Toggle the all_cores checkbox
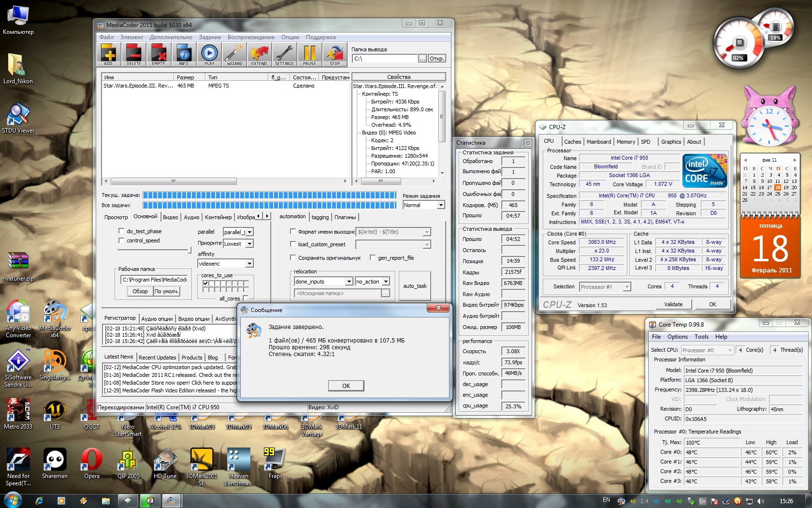812x508 pixels. point(246,299)
